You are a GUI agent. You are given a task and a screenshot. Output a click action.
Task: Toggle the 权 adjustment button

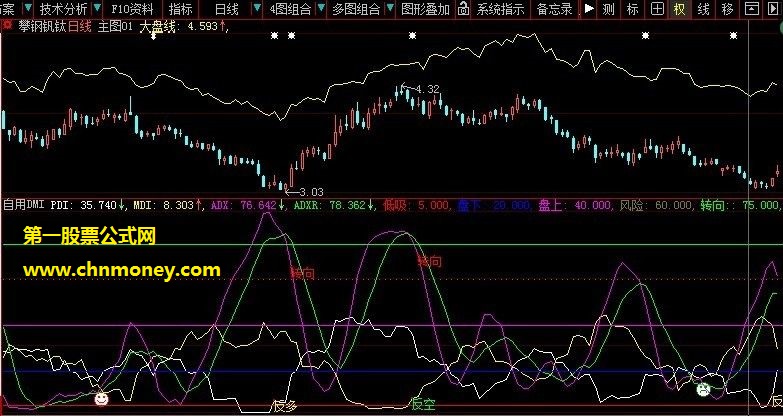point(679,8)
